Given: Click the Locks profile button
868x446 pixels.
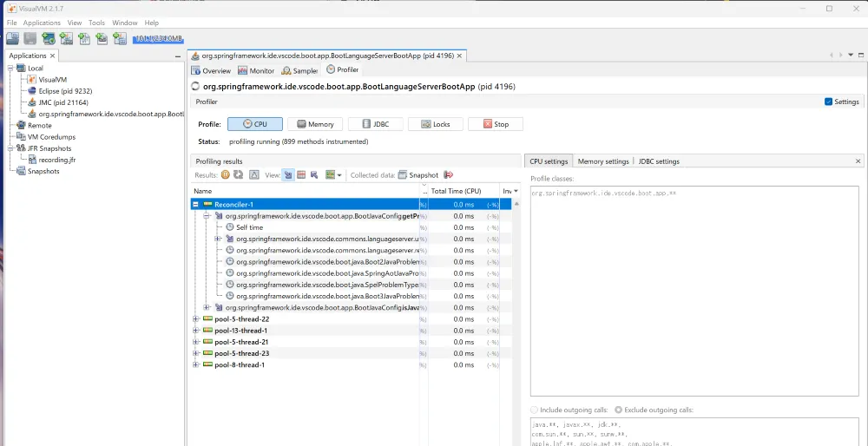Looking at the screenshot, I should 435,124.
